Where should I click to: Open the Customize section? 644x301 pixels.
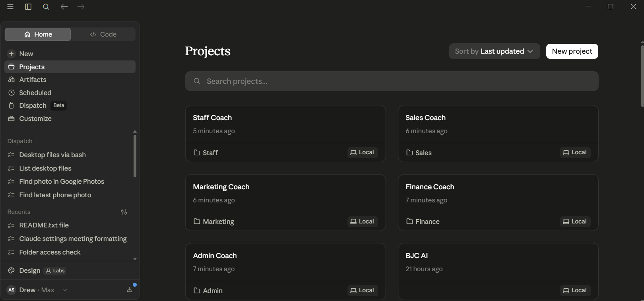[70, 118]
